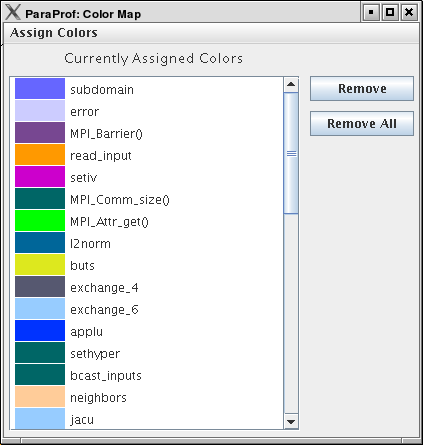The image size is (423, 445).
Task: Click the Remove button
Action: click(x=362, y=89)
